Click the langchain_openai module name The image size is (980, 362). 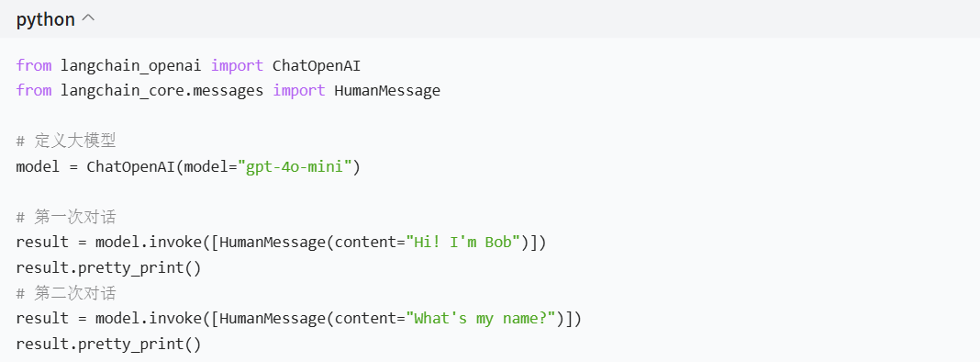pyautogui.click(x=131, y=66)
